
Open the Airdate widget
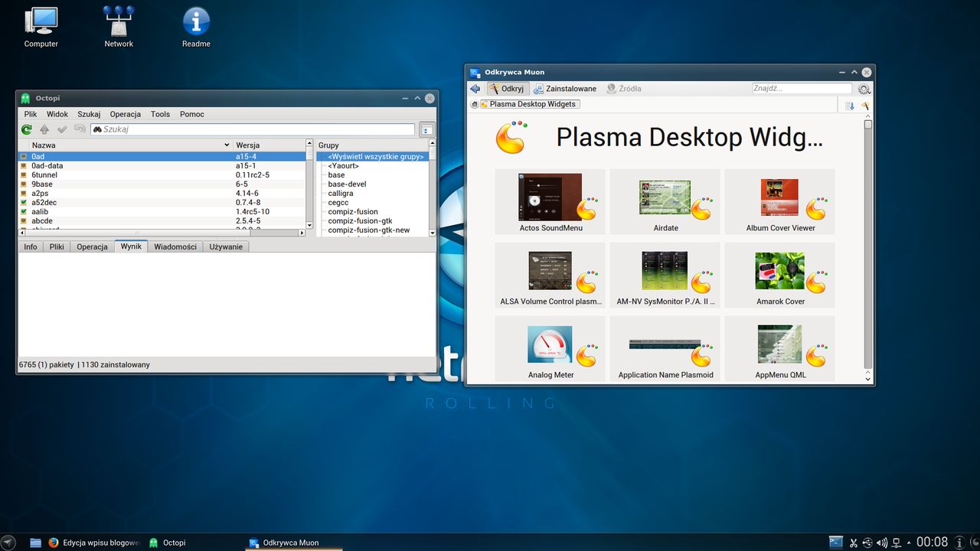click(665, 202)
